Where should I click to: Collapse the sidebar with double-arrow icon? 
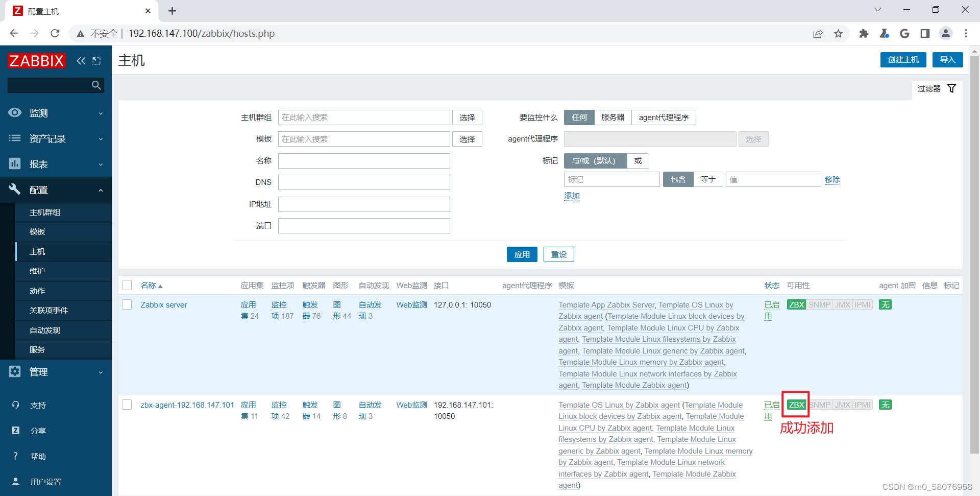(x=81, y=61)
